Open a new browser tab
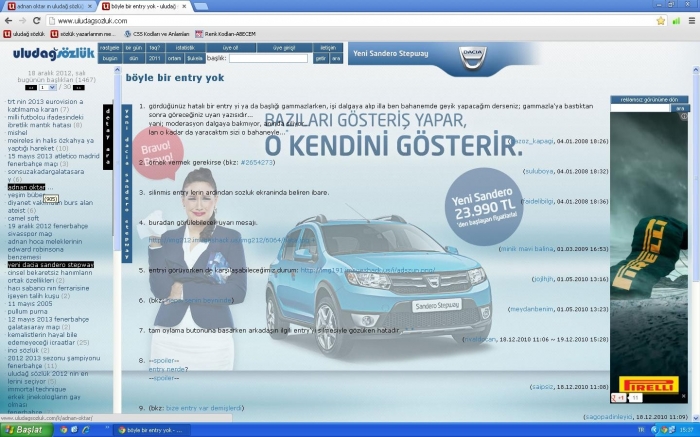 tap(200, 6)
